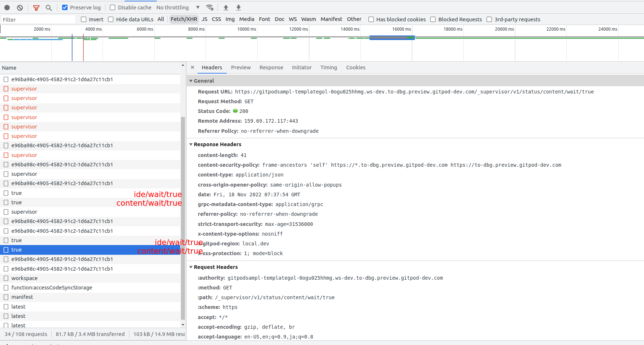This screenshot has height=345, width=644.
Task: Stop recording network log
Action: coord(7,7)
